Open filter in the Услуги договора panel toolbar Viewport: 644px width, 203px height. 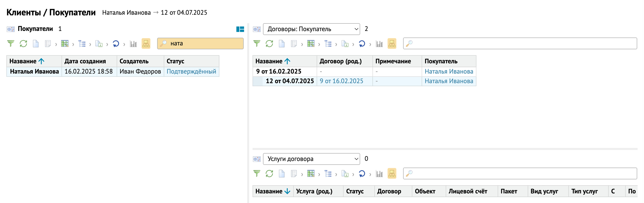click(257, 173)
